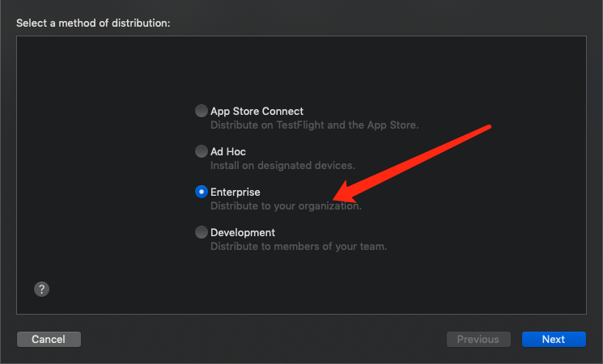Screen dimensions: 603x364
Task: Click the "App Store Connect" label text
Action: [x=257, y=111]
